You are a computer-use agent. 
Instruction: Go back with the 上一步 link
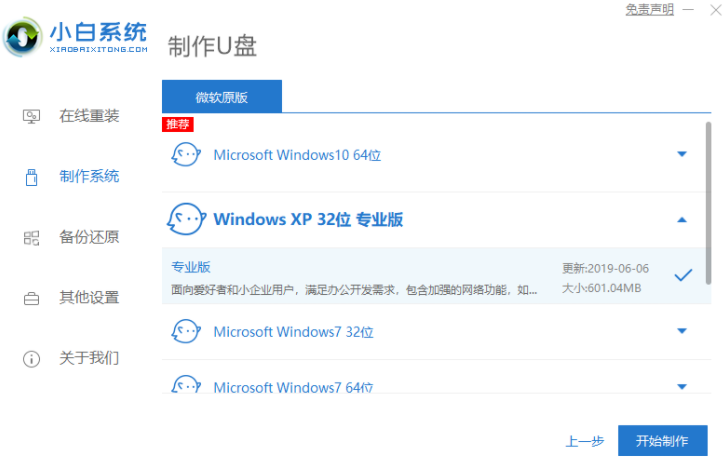point(584,441)
